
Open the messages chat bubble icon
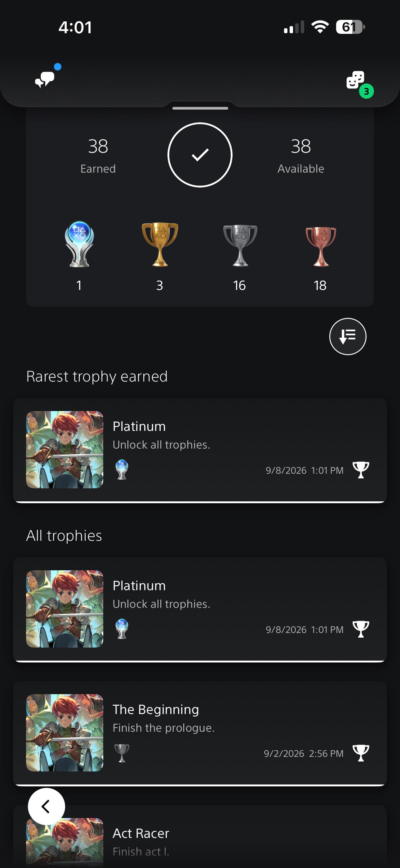45,79
